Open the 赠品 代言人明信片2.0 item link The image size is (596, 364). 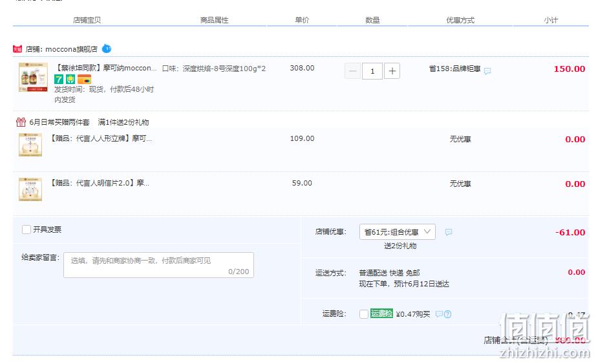click(x=100, y=183)
